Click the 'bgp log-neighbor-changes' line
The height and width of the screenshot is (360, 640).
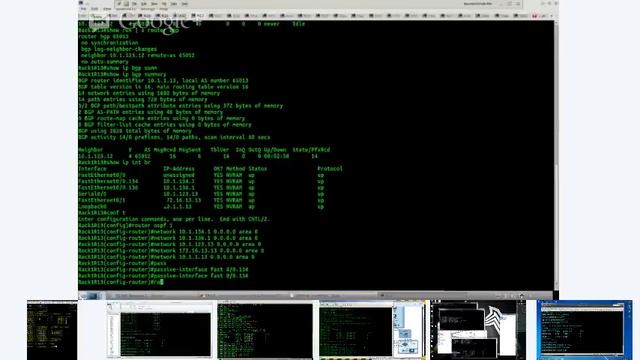point(119,49)
